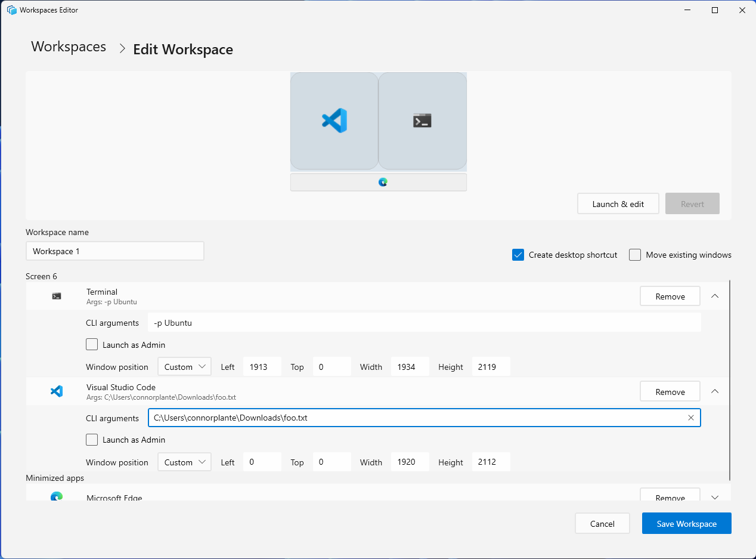
Task: Click the Launch & edit button
Action: pos(618,203)
